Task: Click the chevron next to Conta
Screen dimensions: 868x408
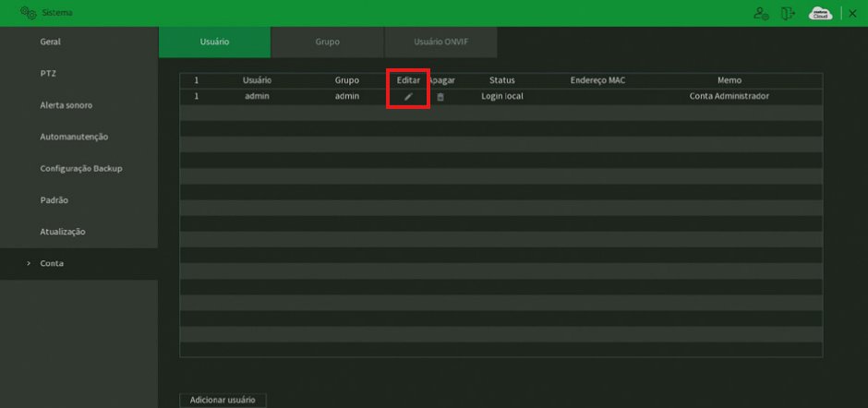Action: [x=29, y=263]
